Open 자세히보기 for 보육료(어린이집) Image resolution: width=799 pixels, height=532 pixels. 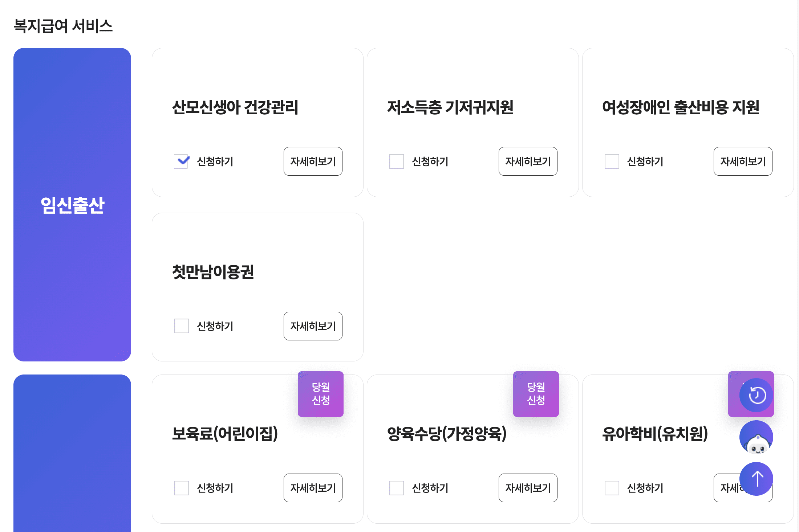[x=313, y=488]
